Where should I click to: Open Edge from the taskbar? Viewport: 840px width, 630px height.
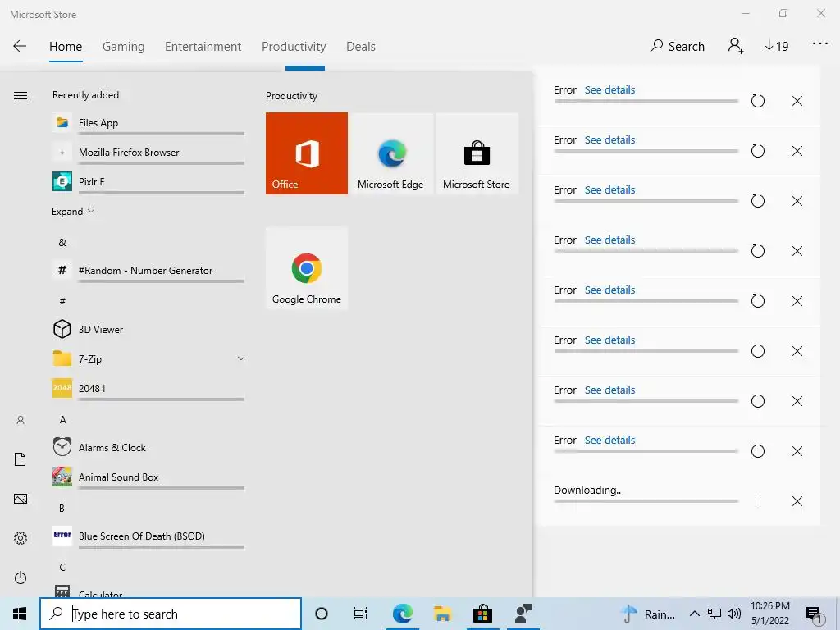402,614
